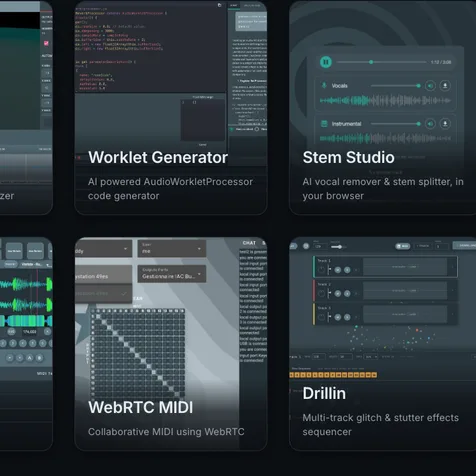Expand the Outputs Ports dropdown
Image resolution: width=476 pixels, height=476 pixels.
pyautogui.click(x=172, y=274)
